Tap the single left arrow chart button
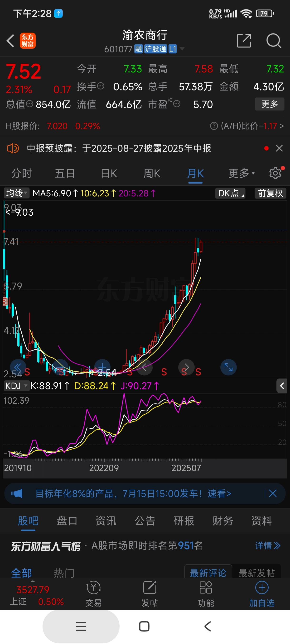Image resolution: width=290 pixels, height=644 pixels. [144, 367]
